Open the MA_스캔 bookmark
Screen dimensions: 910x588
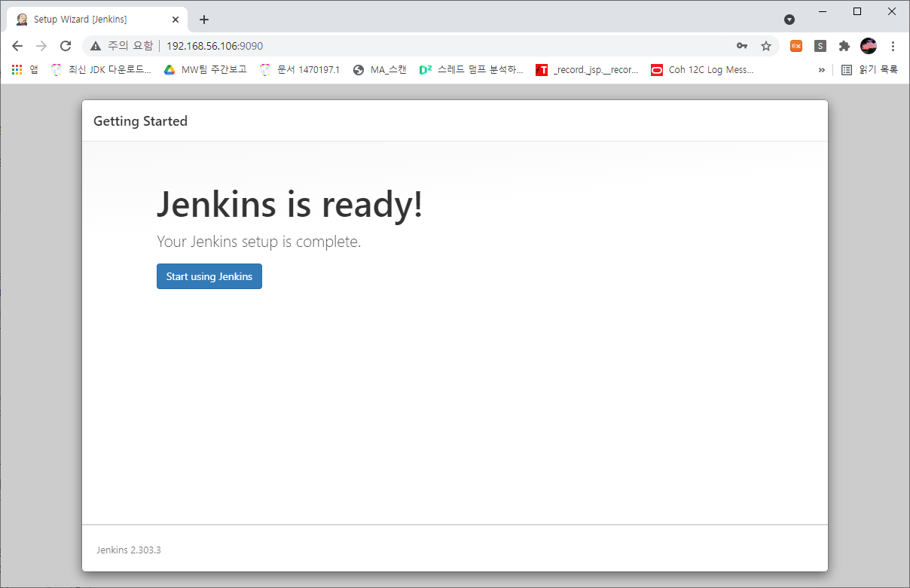(380, 70)
